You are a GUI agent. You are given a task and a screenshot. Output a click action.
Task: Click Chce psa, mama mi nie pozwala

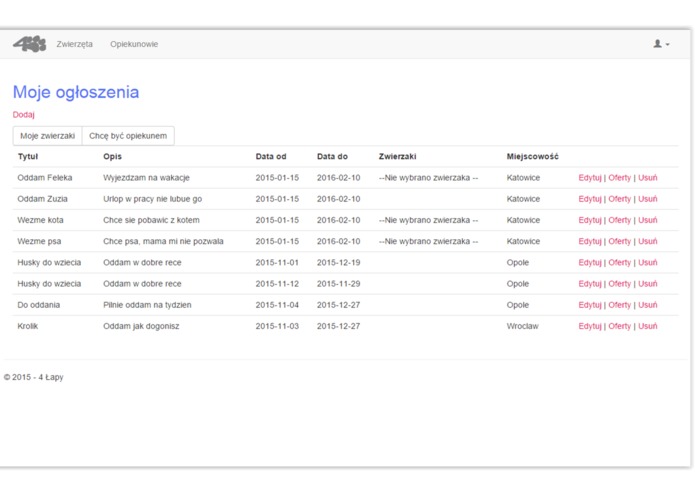pos(163,241)
